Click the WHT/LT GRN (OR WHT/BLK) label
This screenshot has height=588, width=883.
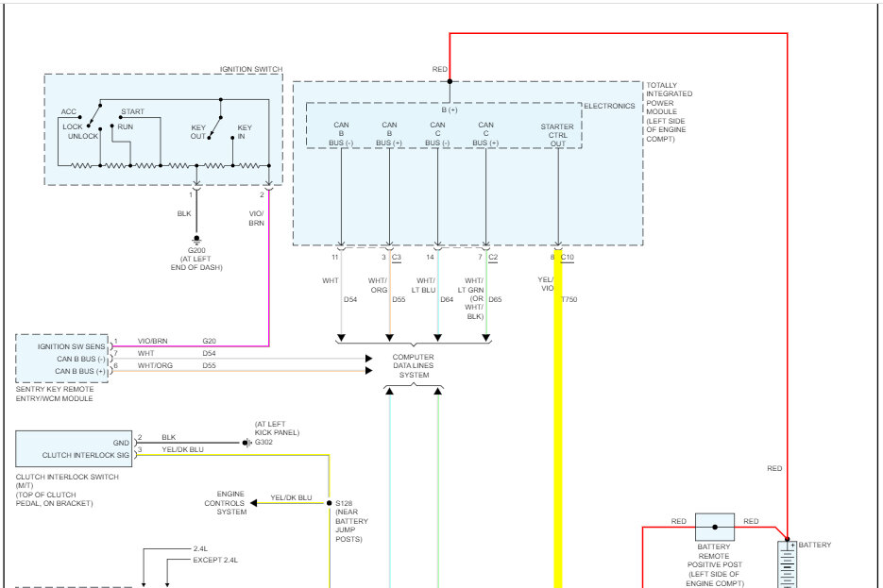(471, 298)
